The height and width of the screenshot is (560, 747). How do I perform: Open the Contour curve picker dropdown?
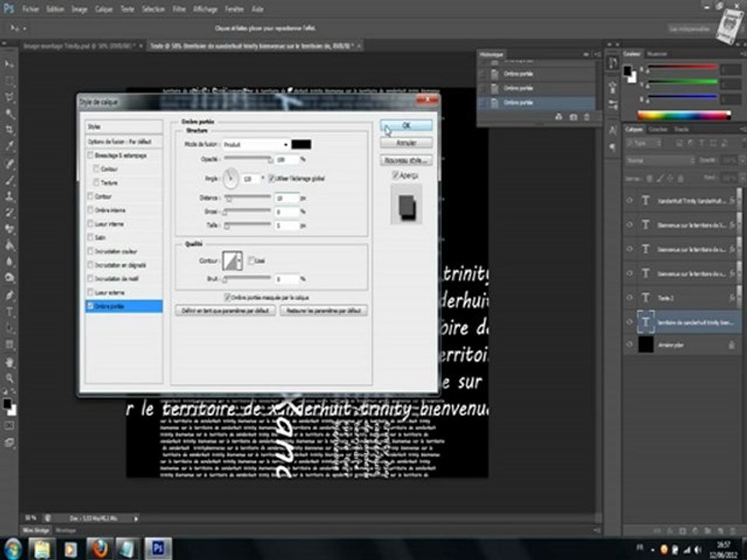click(x=239, y=261)
